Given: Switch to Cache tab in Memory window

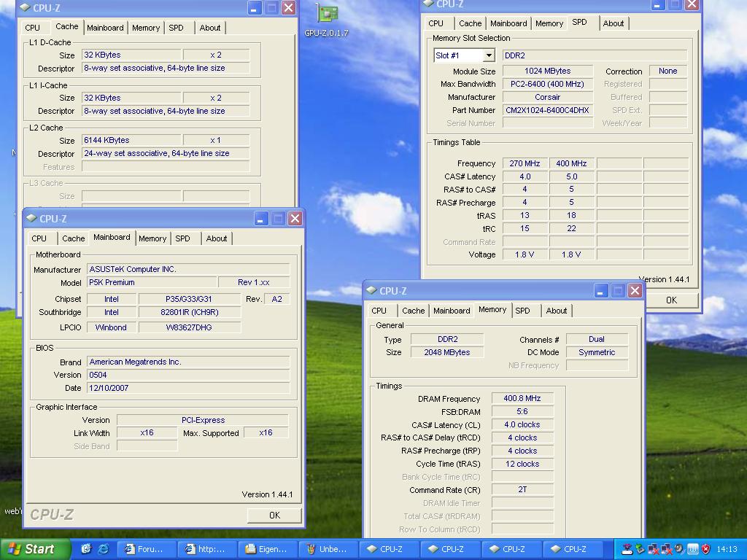Looking at the screenshot, I should tap(413, 311).
